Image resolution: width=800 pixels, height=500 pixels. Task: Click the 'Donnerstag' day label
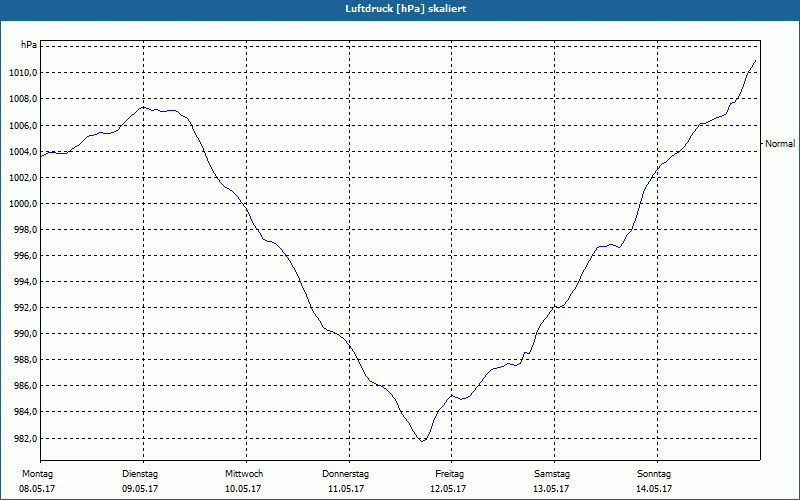pyautogui.click(x=345, y=474)
